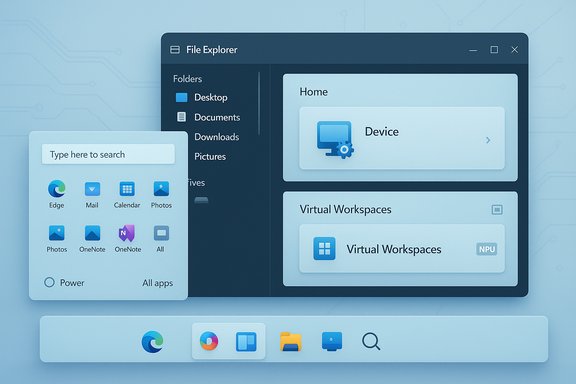Maximize the File Explorer window
576x384 pixels.
pos(494,50)
